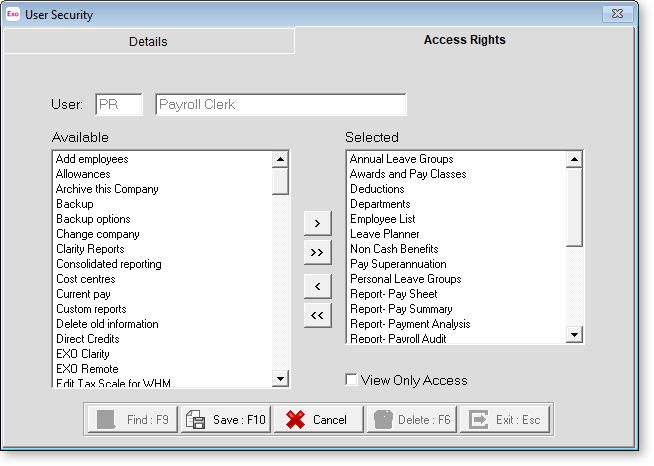Click the Exit : Esc button

click(505, 420)
